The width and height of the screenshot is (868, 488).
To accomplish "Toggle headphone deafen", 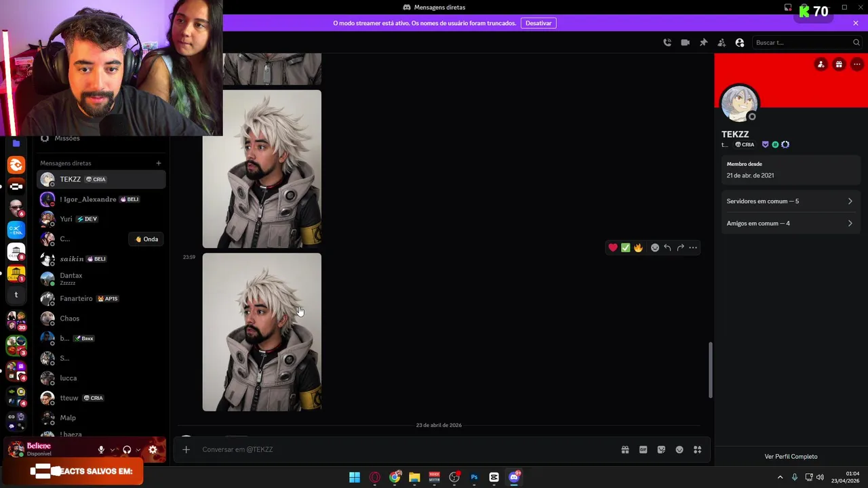I will tap(127, 449).
